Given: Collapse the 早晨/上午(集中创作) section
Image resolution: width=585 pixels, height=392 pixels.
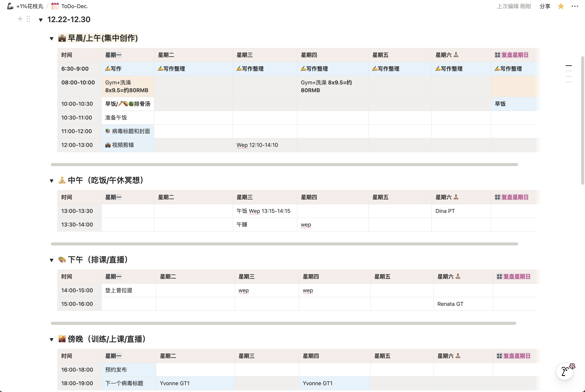Looking at the screenshot, I should click(x=51, y=38).
